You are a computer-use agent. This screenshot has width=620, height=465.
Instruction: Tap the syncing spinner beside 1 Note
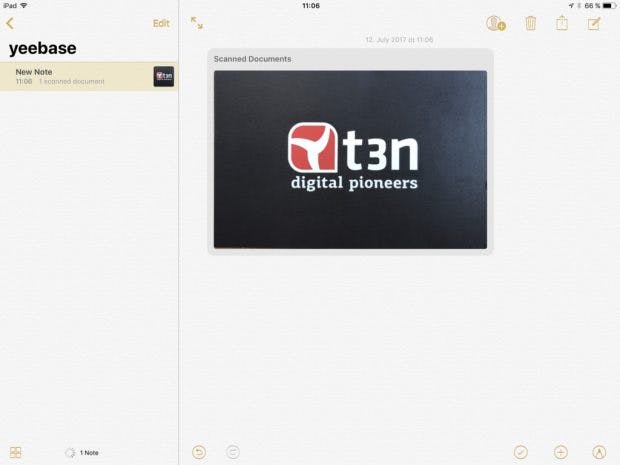coord(70,453)
